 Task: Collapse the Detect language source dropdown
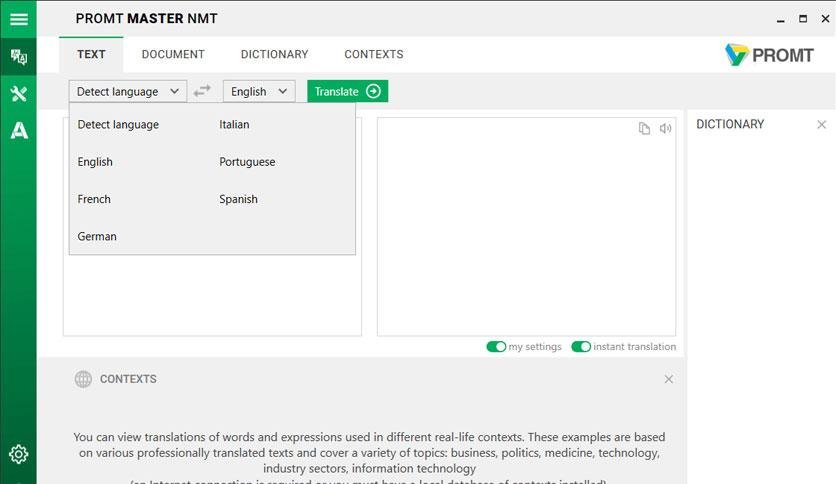[x=128, y=91]
